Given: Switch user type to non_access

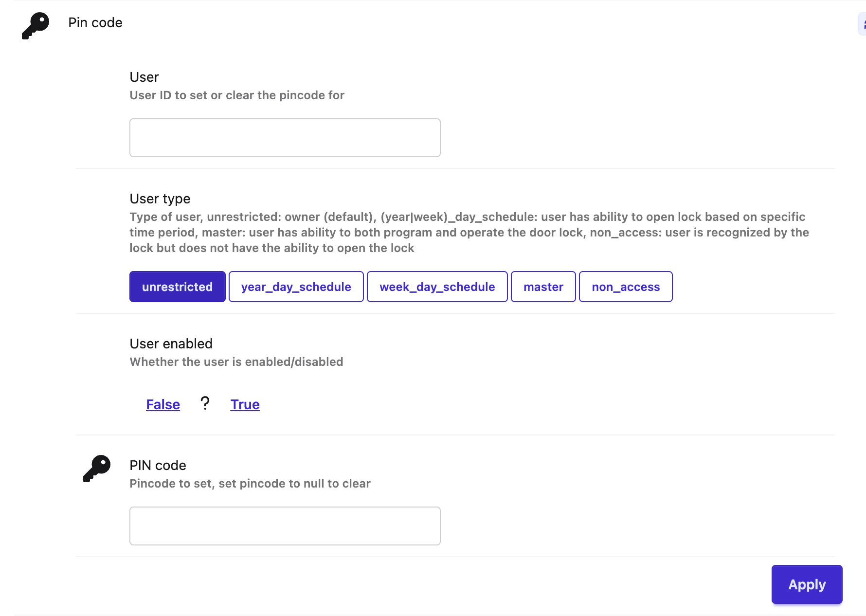Looking at the screenshot, I should (x=625, y=287).
